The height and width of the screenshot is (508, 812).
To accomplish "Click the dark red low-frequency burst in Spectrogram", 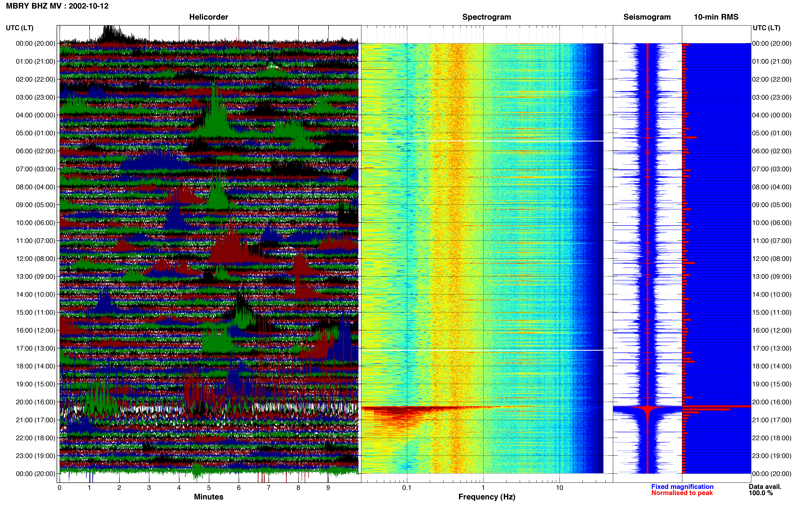I will pos(396,415).
